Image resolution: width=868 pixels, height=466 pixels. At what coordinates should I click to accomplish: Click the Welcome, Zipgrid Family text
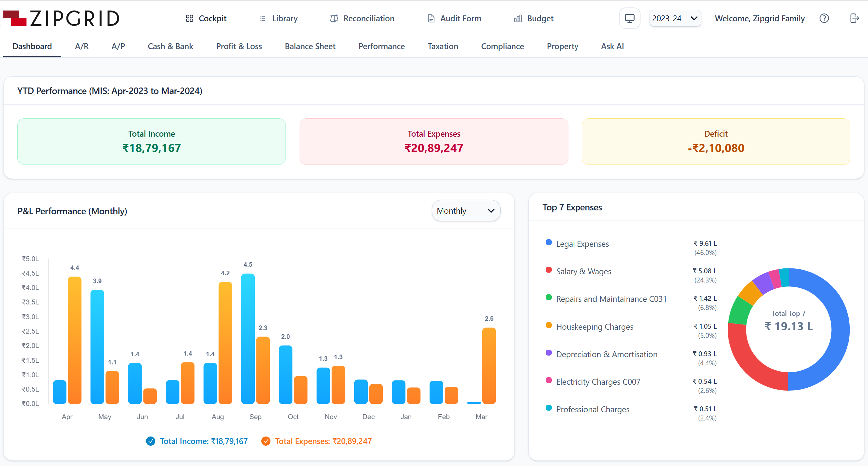(x=760, y=18)
